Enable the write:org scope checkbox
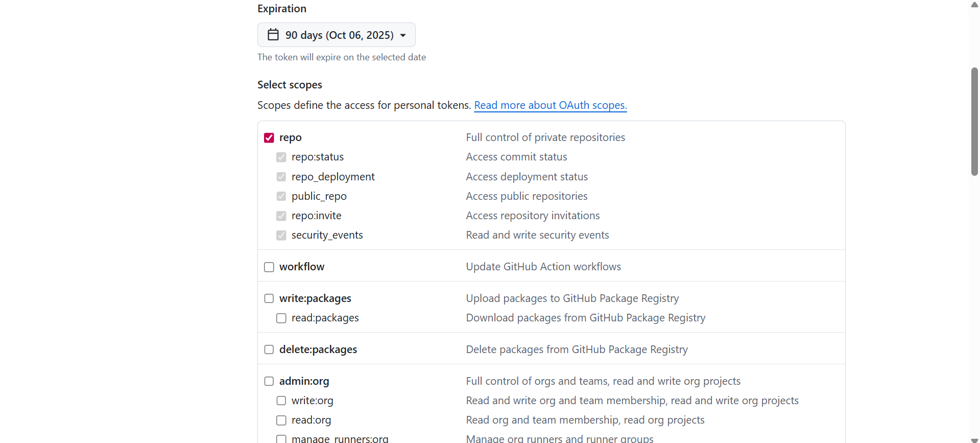Image resolution: width=980 pixels, height=443 pixels. click(x=281, y=401)
